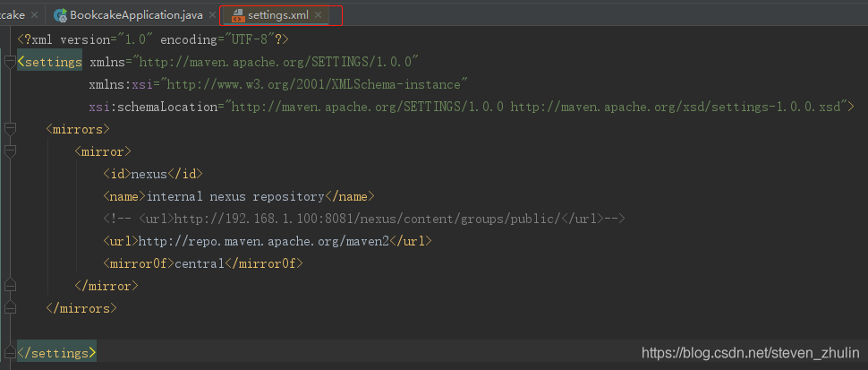Place cursor in the central mirrorOf value
Image resolution: width=868 pixels, height=370 pixels.
pos(198,263)
